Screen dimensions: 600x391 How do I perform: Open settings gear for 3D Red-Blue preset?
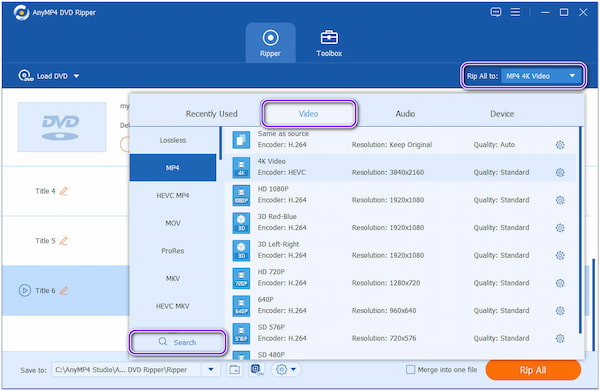tap(560, 228)
